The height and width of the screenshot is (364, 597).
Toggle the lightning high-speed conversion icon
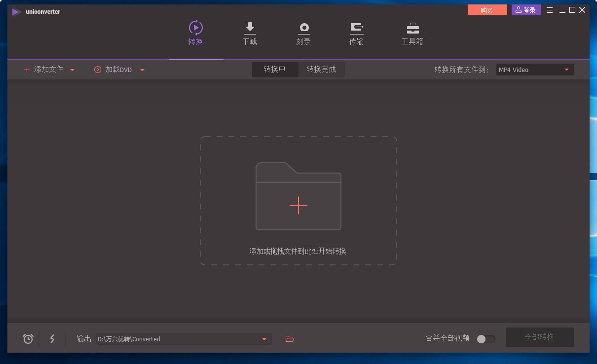coord(52,339)
